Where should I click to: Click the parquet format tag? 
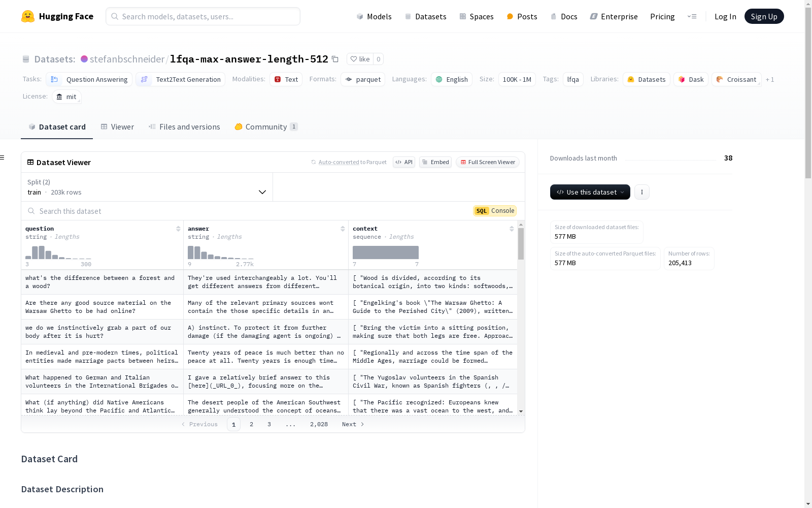coord(363,79)
